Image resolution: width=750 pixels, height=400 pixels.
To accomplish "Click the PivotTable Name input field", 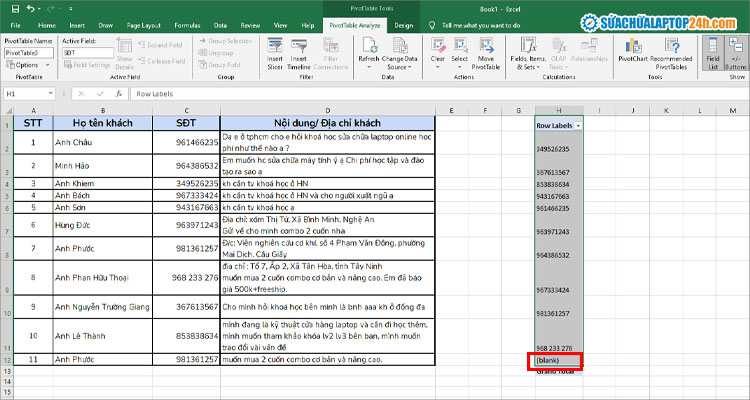I will (29, 52).
